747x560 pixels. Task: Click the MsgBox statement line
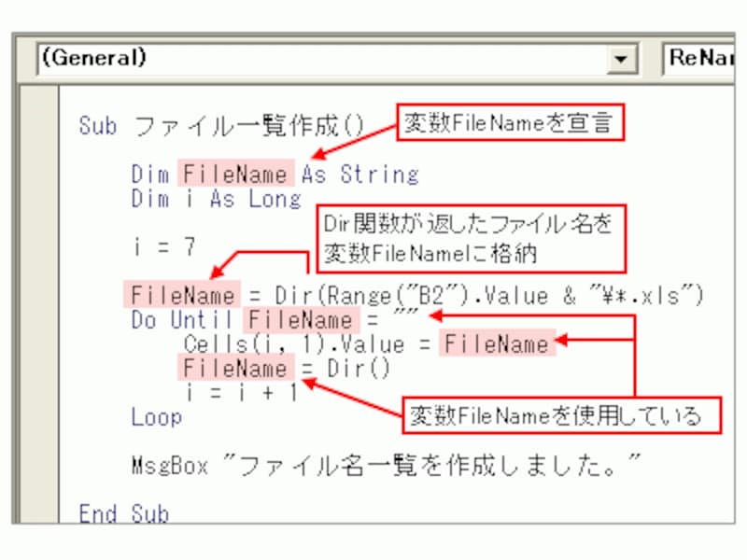(387, 465)
